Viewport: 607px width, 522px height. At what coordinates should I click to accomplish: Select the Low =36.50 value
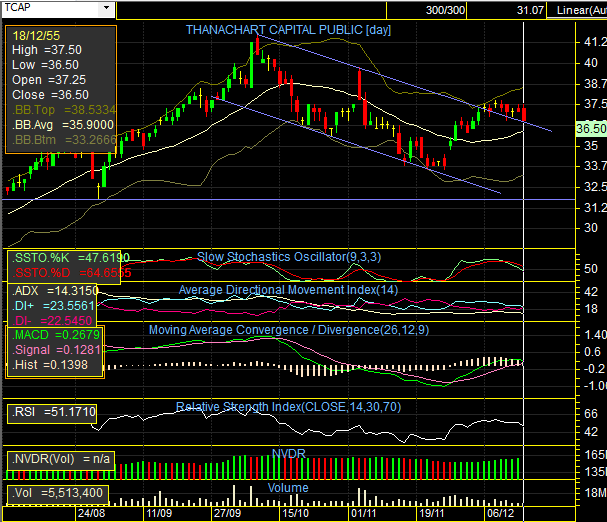[x=45, y=65]
